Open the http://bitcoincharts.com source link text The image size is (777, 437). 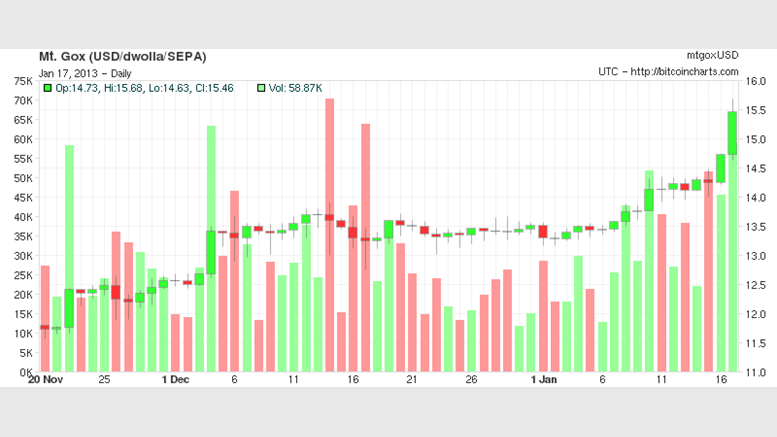[x=684, y=72]
